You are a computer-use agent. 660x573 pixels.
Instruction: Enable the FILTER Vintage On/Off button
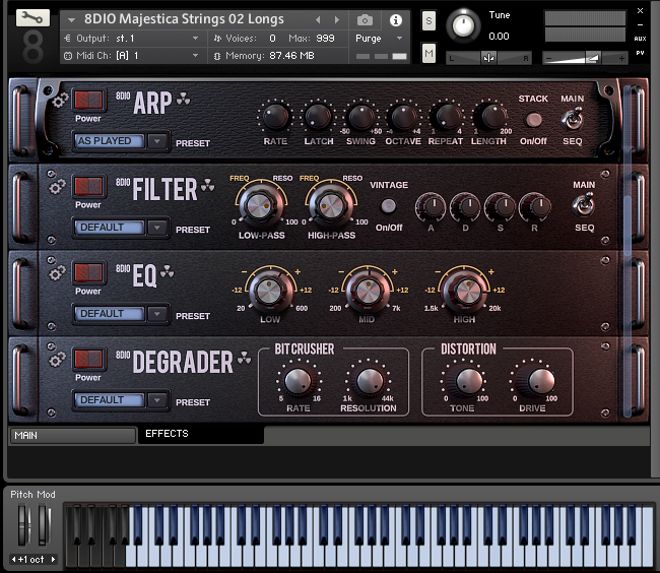pos(388,206)
